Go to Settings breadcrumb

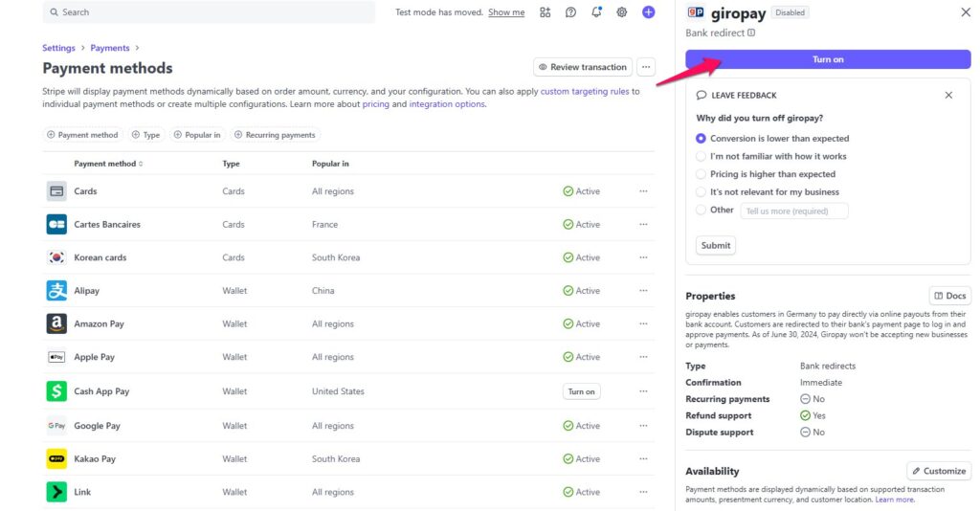58,48
